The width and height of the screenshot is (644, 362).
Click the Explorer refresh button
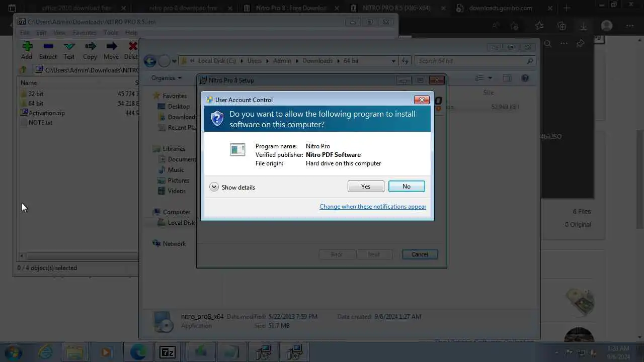click(405, 61)
